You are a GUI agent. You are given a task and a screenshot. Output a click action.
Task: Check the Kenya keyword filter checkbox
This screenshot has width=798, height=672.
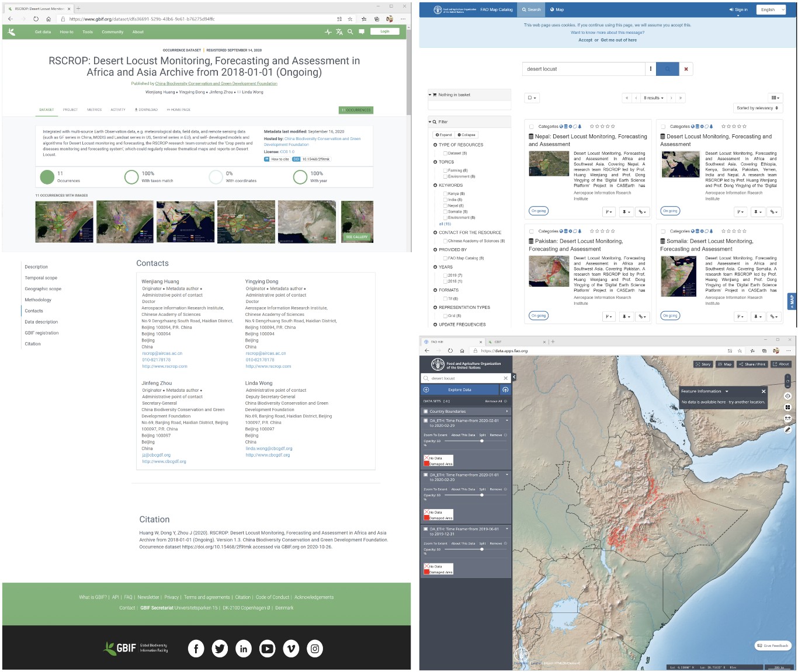[445, 194]
